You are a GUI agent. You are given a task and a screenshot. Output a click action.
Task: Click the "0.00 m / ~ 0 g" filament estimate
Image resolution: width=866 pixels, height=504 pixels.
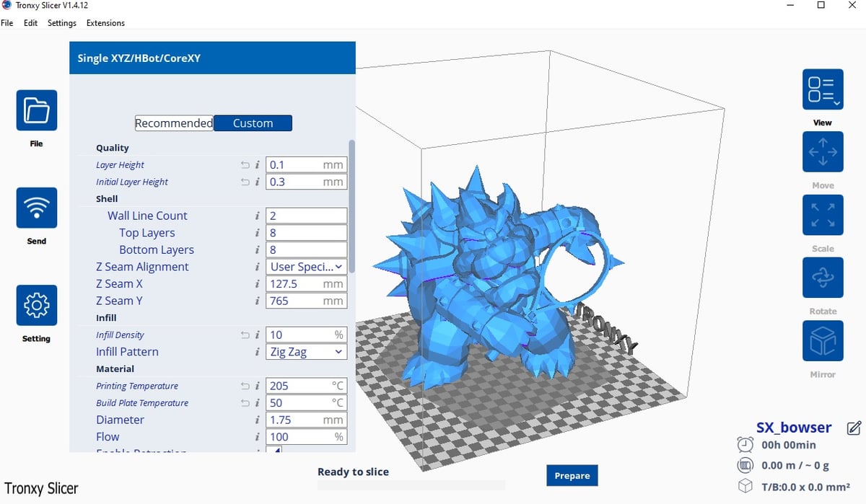pos(795,466)
